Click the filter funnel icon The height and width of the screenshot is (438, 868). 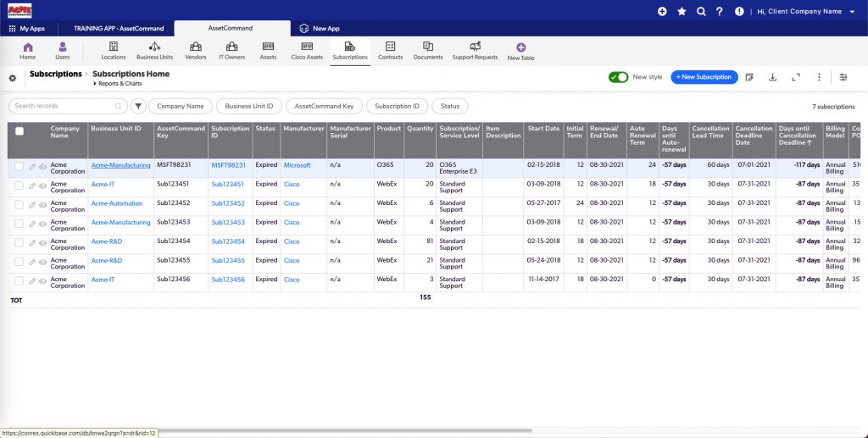point(138,106)
